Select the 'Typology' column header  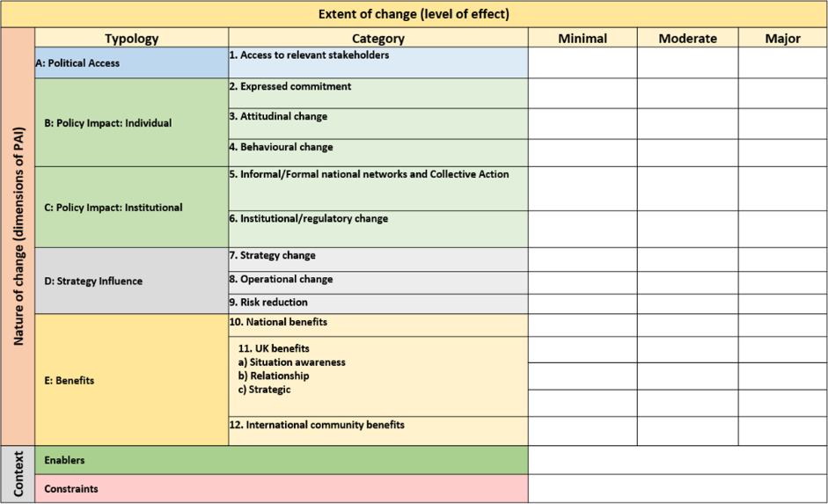[x=131, y=38]
